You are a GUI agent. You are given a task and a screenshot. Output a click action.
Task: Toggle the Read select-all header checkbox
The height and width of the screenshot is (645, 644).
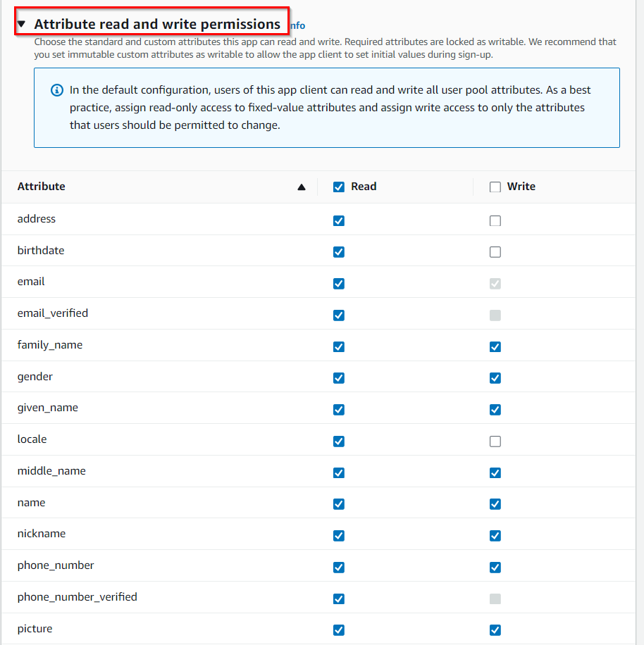click(339, 187)
